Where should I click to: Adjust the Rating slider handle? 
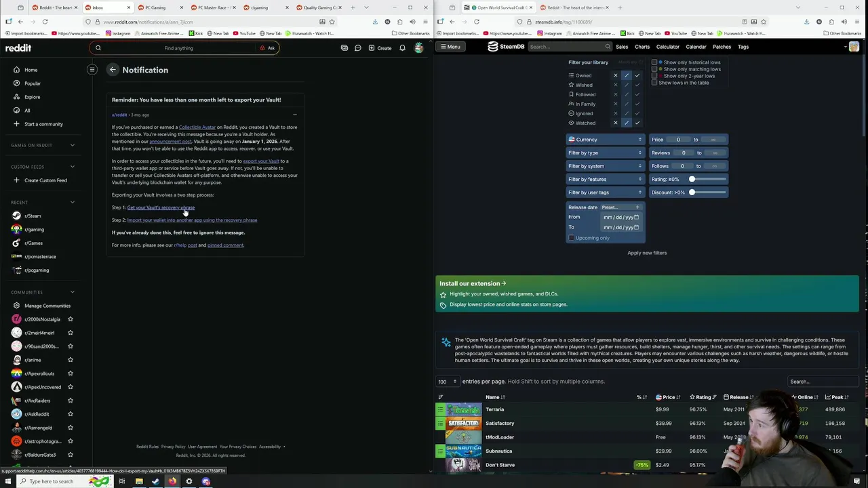(692, 179)
